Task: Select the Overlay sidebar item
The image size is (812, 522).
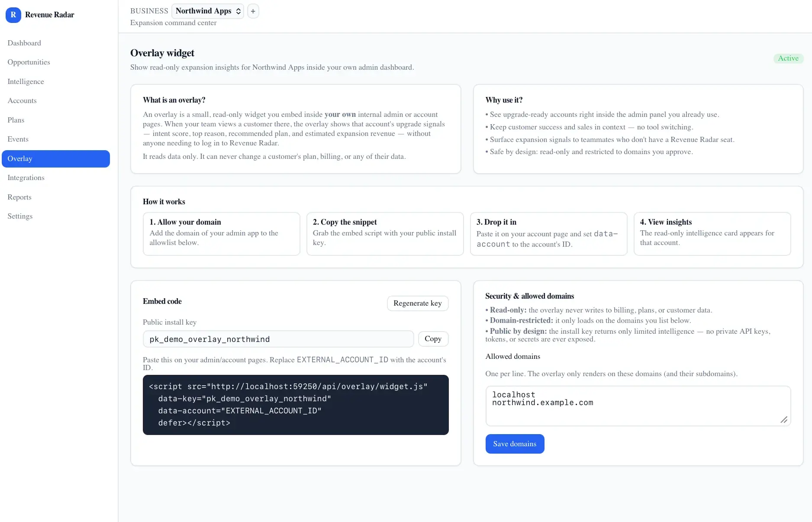Action: 56,158
